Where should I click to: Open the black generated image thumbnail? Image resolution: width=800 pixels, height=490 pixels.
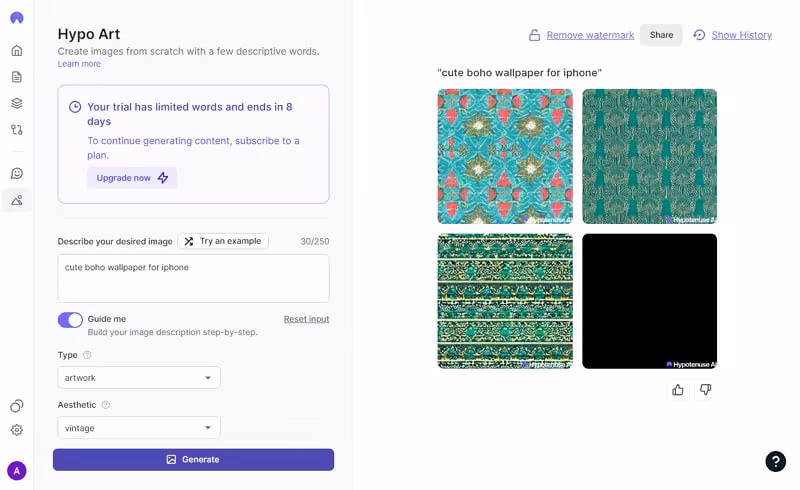649,301
